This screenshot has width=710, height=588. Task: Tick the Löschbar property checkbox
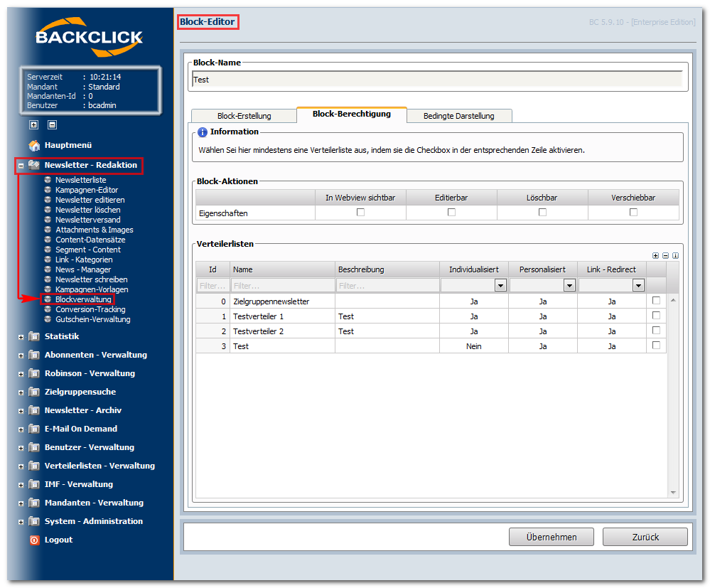pyautogui.click(x=542, y=212)
